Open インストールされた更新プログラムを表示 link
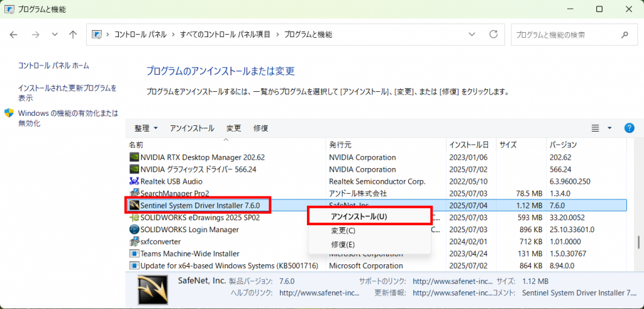The height and width of the screenshot is (309, 644). pos(67,93)
